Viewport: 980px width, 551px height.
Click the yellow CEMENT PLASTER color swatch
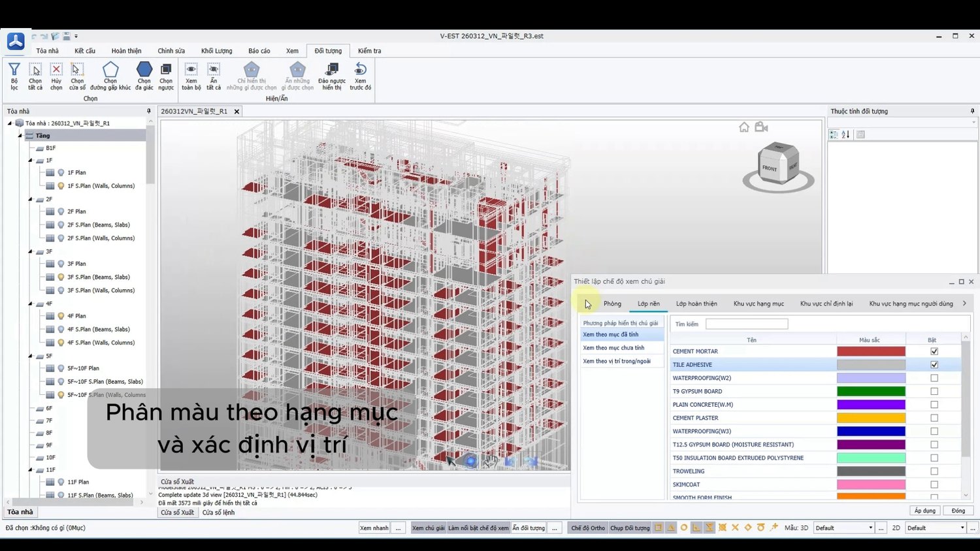pyautogui.click(x=871, y=418)
